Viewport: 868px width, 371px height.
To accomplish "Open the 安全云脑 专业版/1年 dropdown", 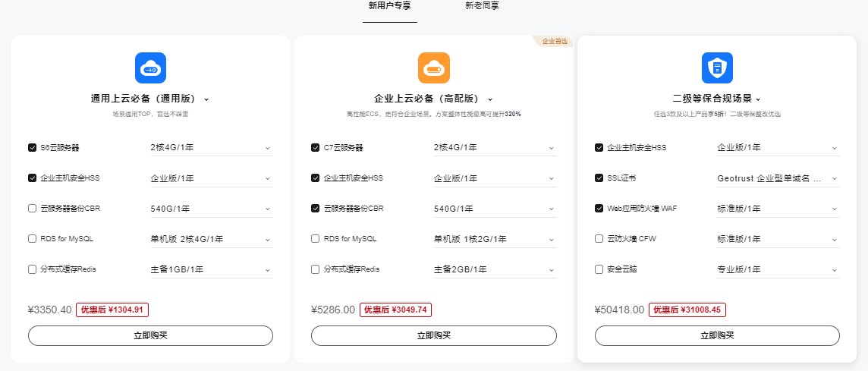I will click(778, 269).
